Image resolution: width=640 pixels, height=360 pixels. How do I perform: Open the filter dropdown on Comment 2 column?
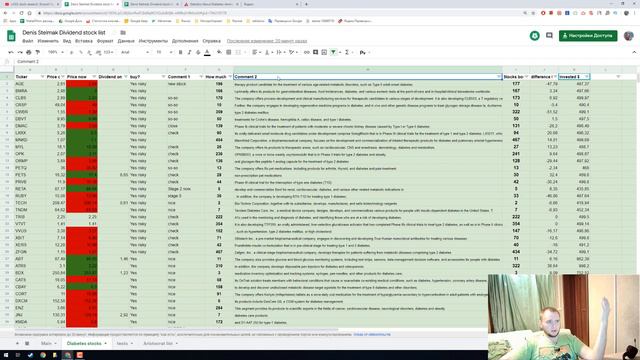pyautogui.click(x=498, y=77)
